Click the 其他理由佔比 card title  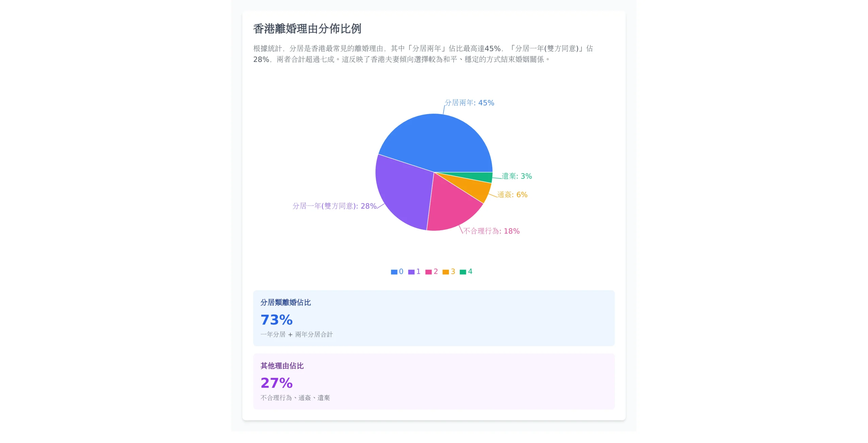point(282,366)
